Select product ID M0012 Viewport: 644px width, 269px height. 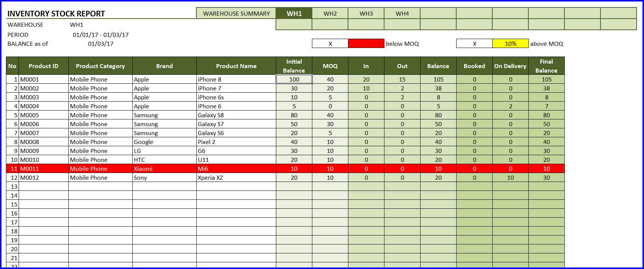[44, 177]
